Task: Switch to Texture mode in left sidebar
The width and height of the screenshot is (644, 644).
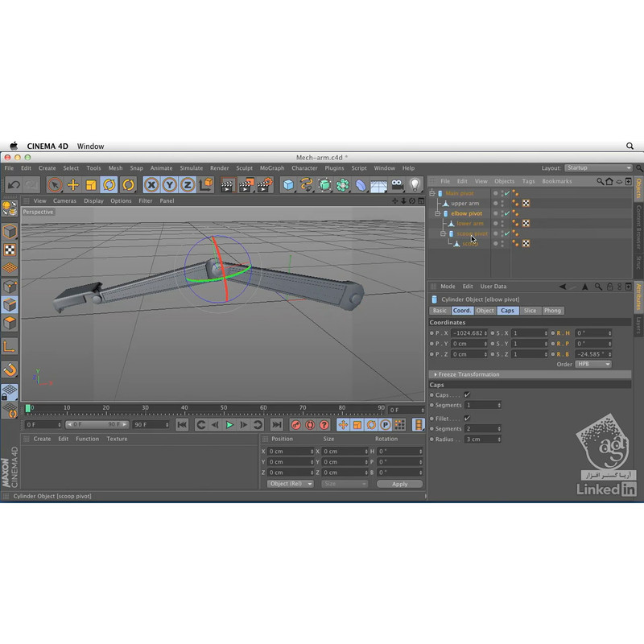Action: [x=10, y=250]
